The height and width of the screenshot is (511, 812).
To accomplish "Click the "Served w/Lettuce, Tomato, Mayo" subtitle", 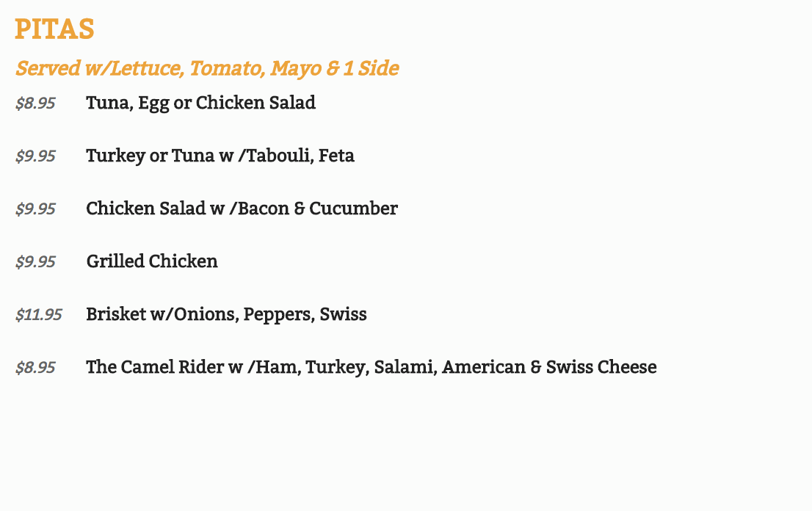I will pos(207,68).
